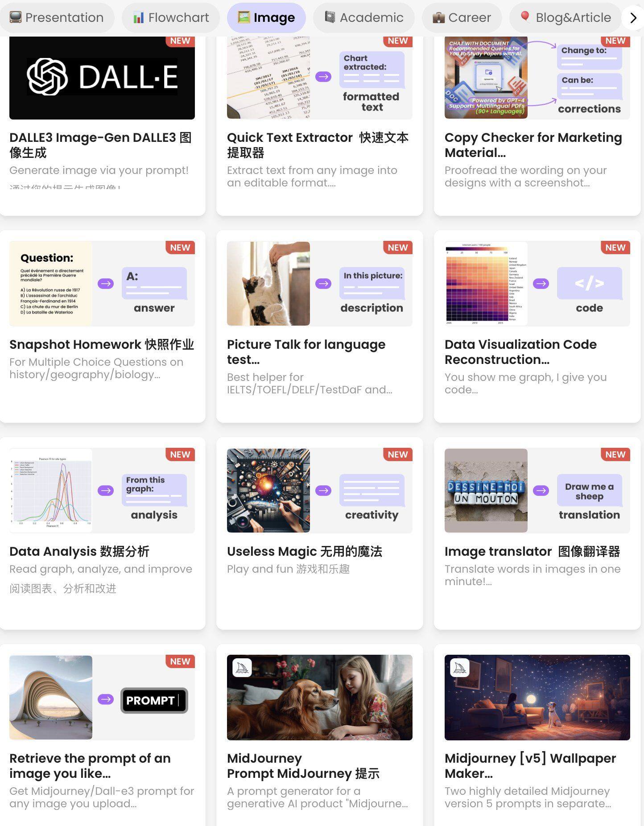Open Snapshot Homework title

(102, 344)
